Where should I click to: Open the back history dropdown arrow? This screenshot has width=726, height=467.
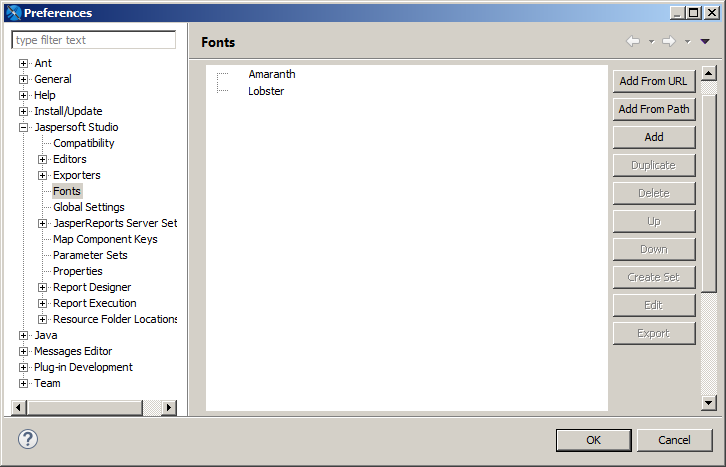tap(651, 42)
